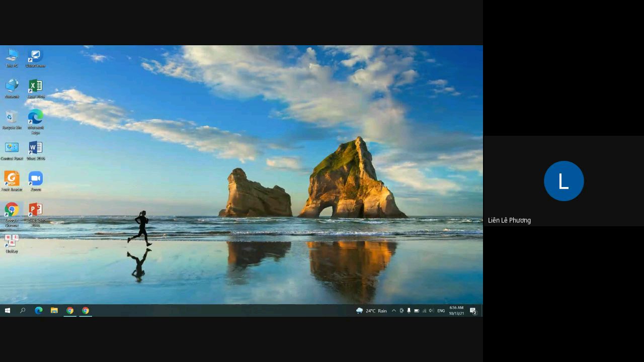Screen dimensions: 644x362
Task: Click the Control Panel desktop icon
Action: coord(12,149)
